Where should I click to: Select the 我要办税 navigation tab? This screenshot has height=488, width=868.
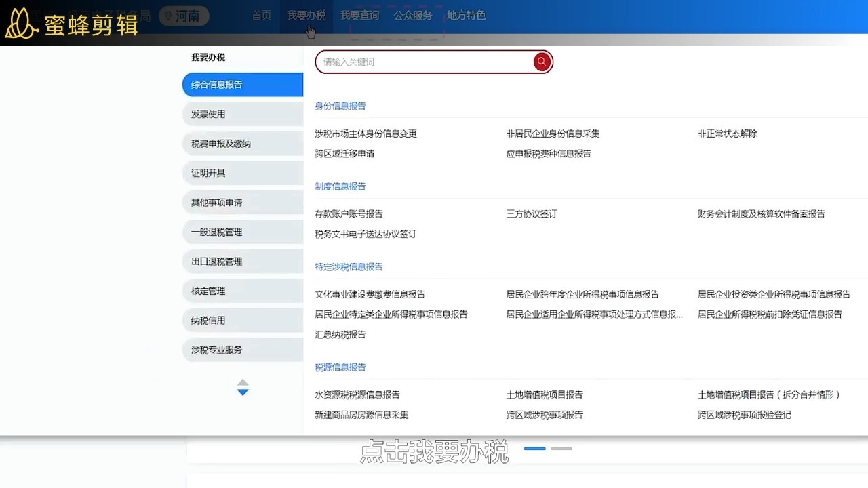pos(307,16)
